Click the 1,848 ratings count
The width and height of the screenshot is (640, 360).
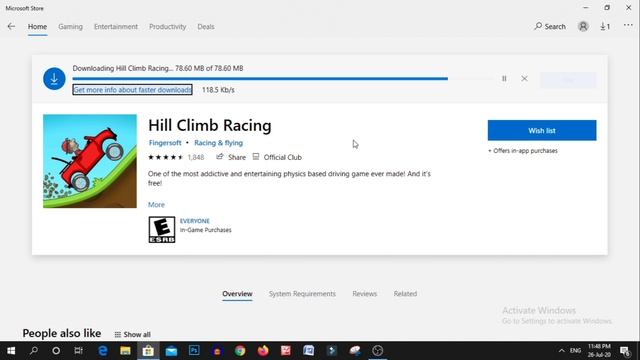[x=196, y=157]
